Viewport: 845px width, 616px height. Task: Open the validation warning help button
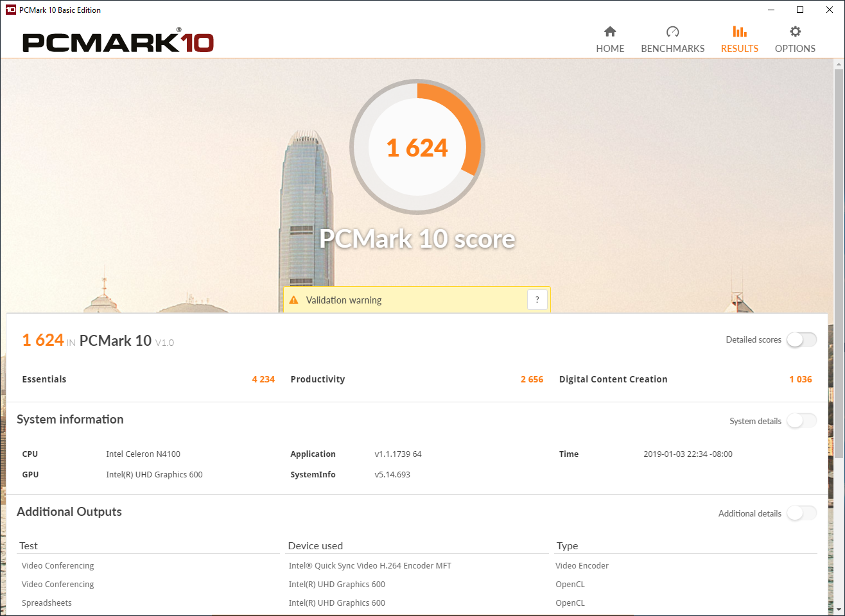(x=537, y=300)
